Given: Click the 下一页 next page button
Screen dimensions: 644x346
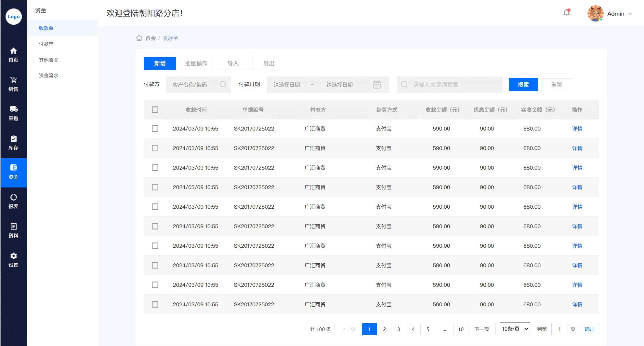Looking at the screenshot, I should pos(482,329).
